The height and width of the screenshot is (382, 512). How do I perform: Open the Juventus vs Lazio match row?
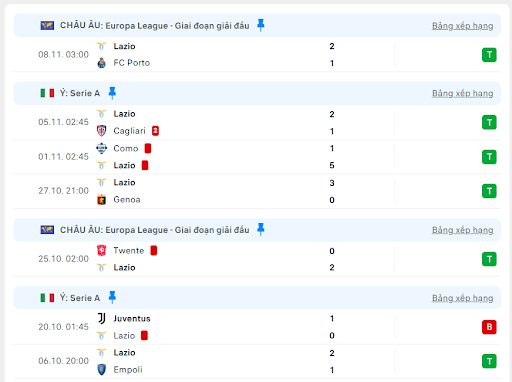(257, 327)
